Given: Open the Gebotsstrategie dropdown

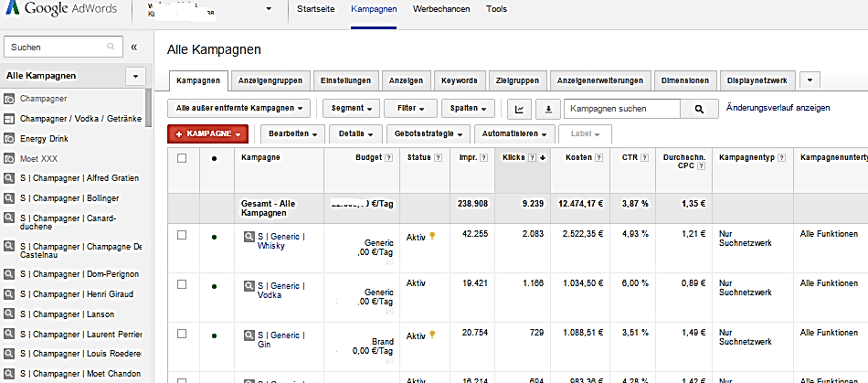Looking at the screenshot, I should pyautogui.click(x=428, y=134).
